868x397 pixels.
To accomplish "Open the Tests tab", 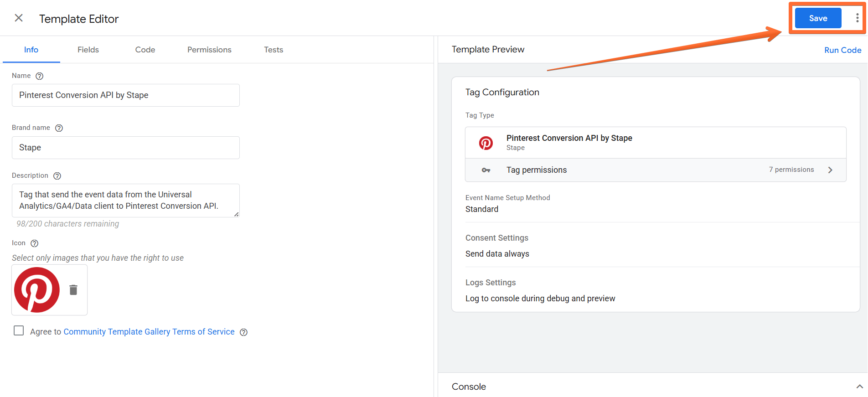I will (x=274, y=50).
